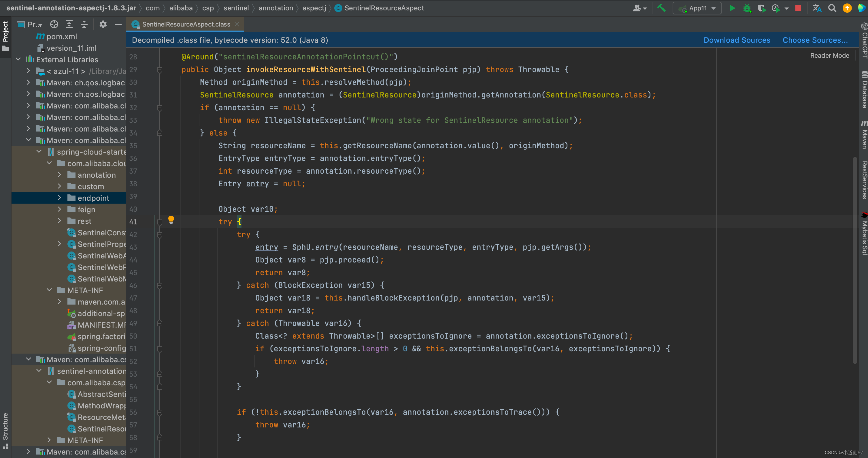Select version_11.iml in the tree
Viewport: 868px width, 458px height.
click(71, 48)
